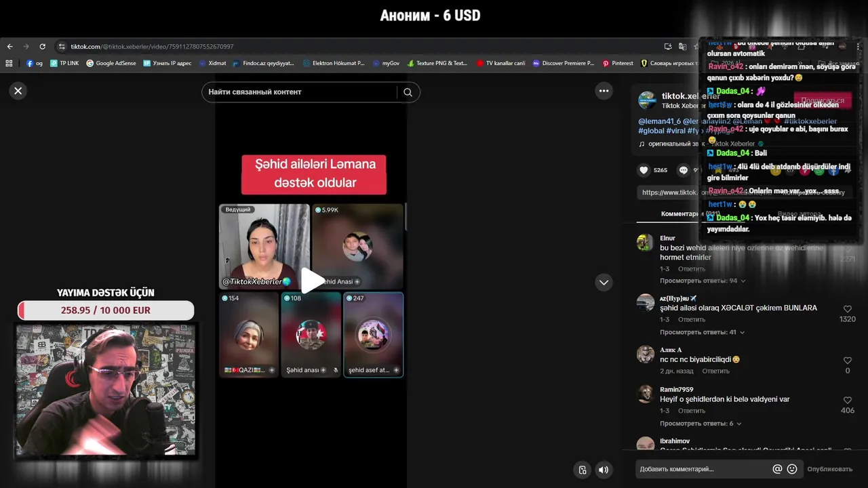Image resolution: width=868 pixels, height=488 pixels.
Task: Click the #viral hashtag link
Action: tap(676, 131)
